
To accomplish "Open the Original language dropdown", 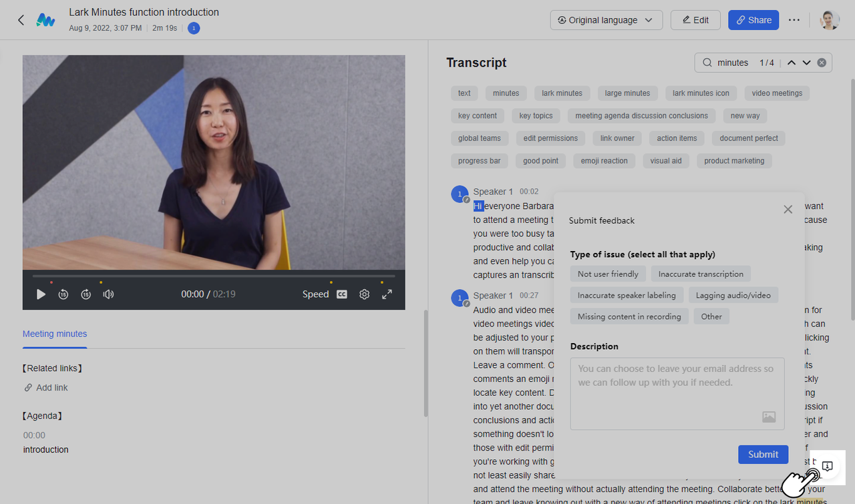I will coord(606,20).
